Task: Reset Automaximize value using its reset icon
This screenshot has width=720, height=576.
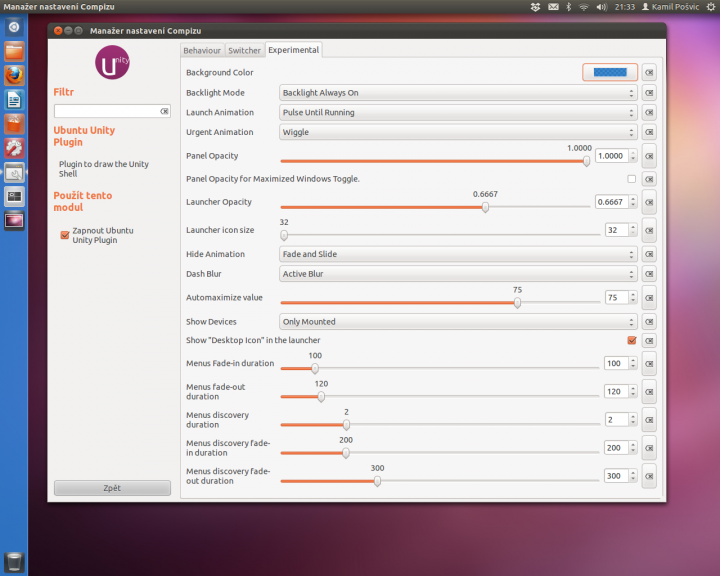Action: pyautogui.click(x=649, y=298)
